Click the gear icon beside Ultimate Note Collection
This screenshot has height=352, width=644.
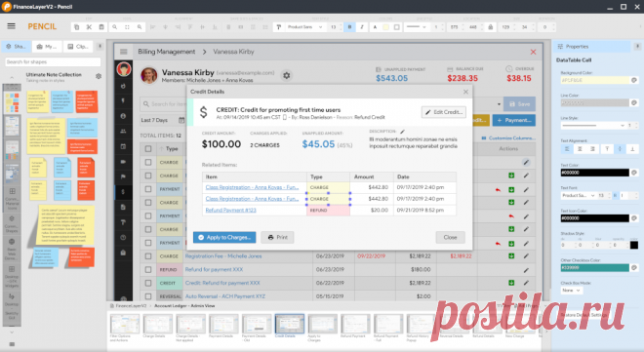(99, 76)
